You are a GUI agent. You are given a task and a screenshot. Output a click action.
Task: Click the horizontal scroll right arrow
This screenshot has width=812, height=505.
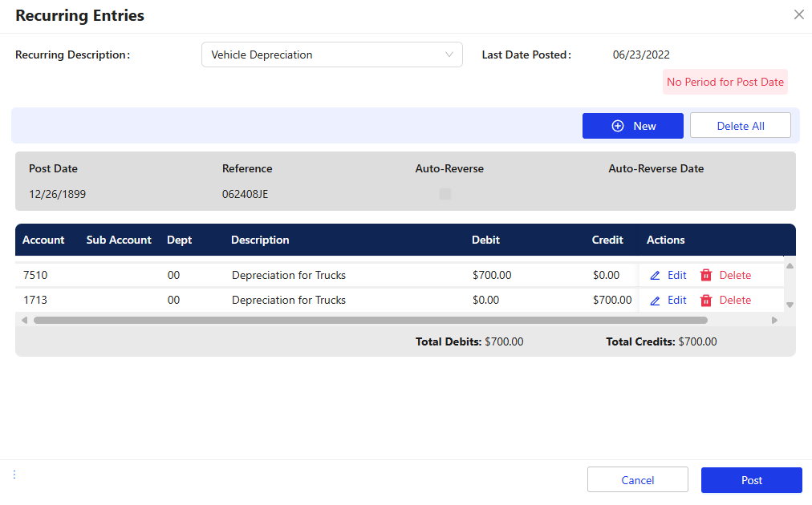(775, 321)
